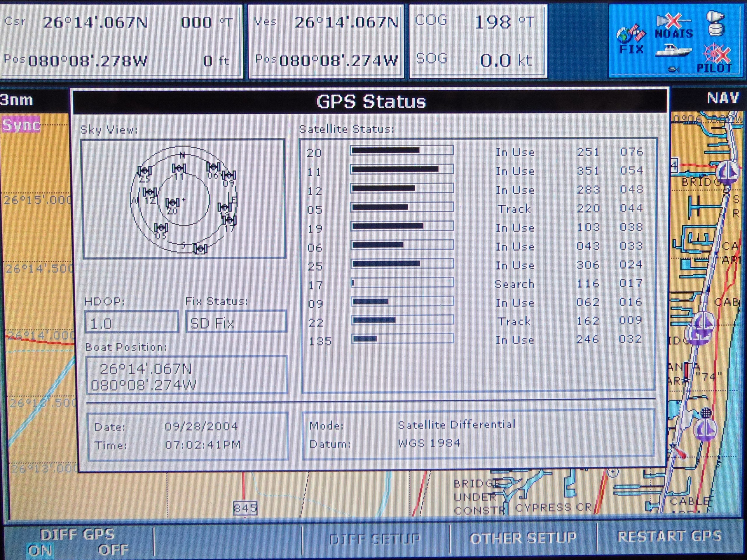Toggle the pink Sync indicator
This screenshot has height=560, width=747.
coord(21,125)
